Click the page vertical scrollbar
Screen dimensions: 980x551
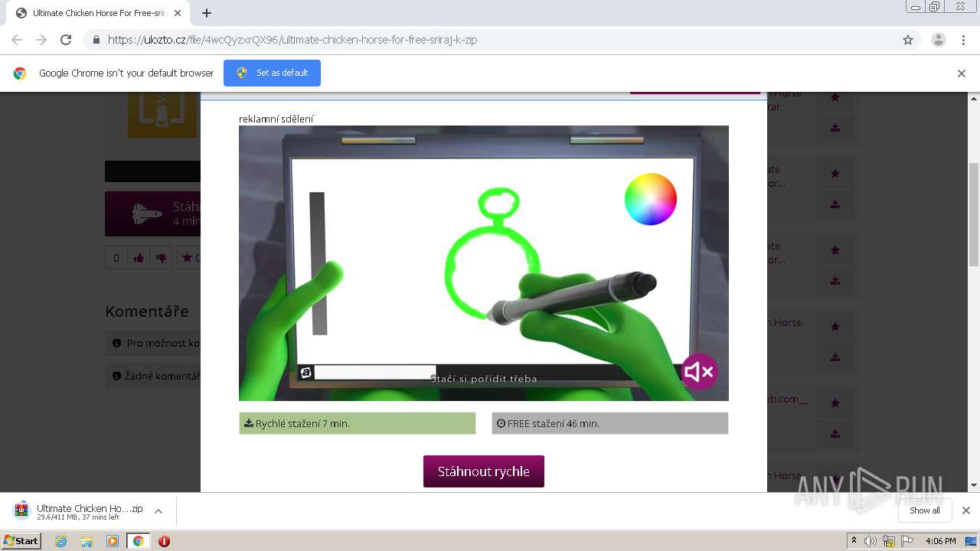(974, 215)
